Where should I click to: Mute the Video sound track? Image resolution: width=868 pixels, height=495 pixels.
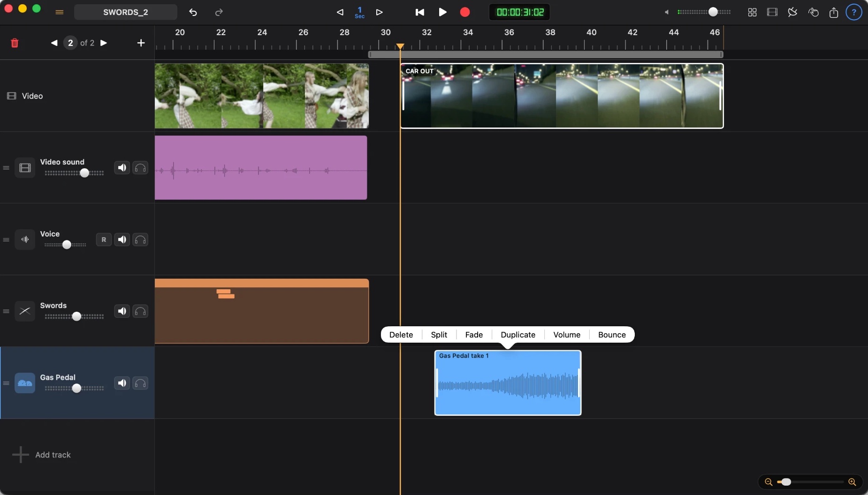(x=122, y=168)
